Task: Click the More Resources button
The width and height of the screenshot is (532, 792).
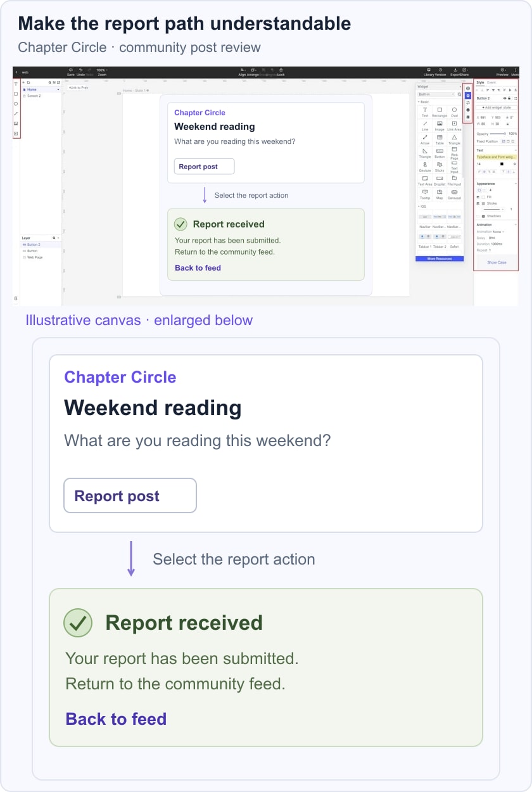Action: [x=440, y=259]
